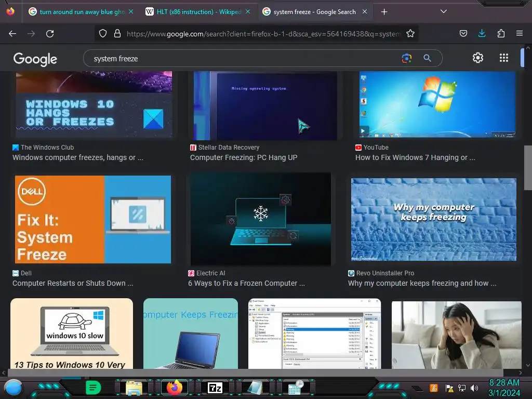Open the Event Viewer screenshot image
The width and height of the screenshot is (532, 399).
[314, 334]
